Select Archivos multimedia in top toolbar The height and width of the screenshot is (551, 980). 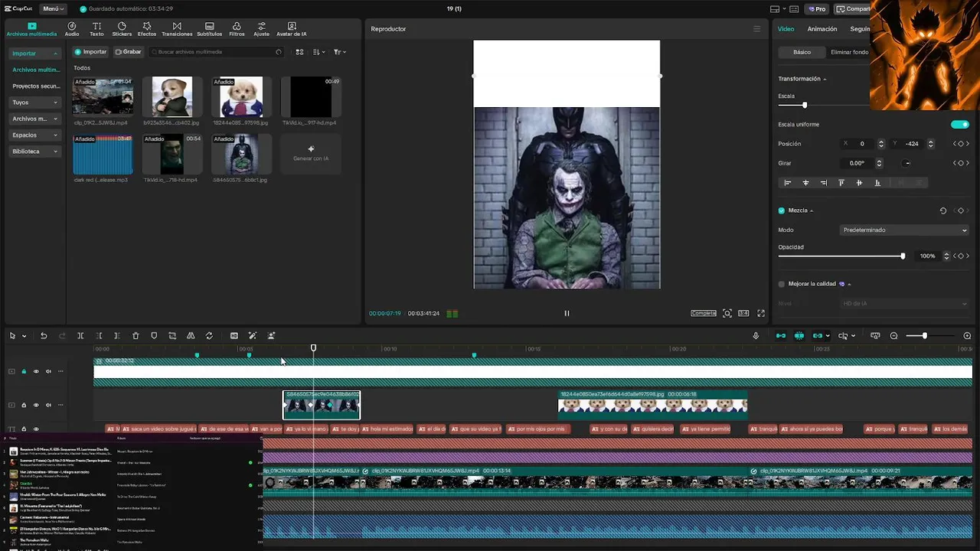click(31, 29)
